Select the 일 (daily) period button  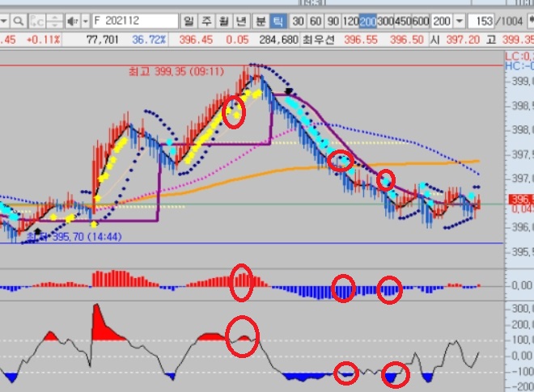pos(189,22)
